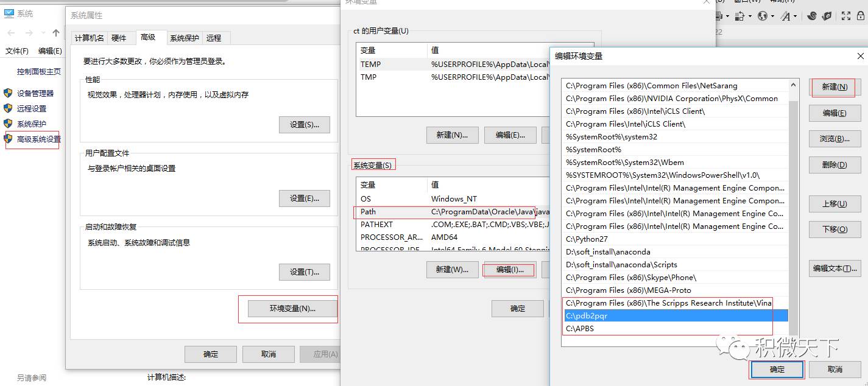
Task: Select %SystemRoot%\system32 entry
Action: click(676, 137)
